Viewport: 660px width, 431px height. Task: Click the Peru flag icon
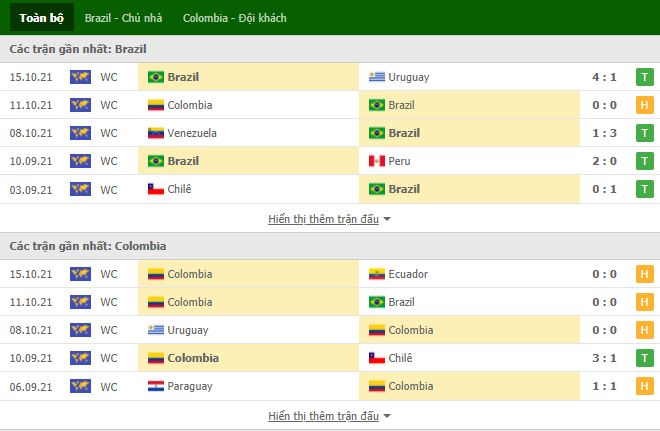[377, 161]
